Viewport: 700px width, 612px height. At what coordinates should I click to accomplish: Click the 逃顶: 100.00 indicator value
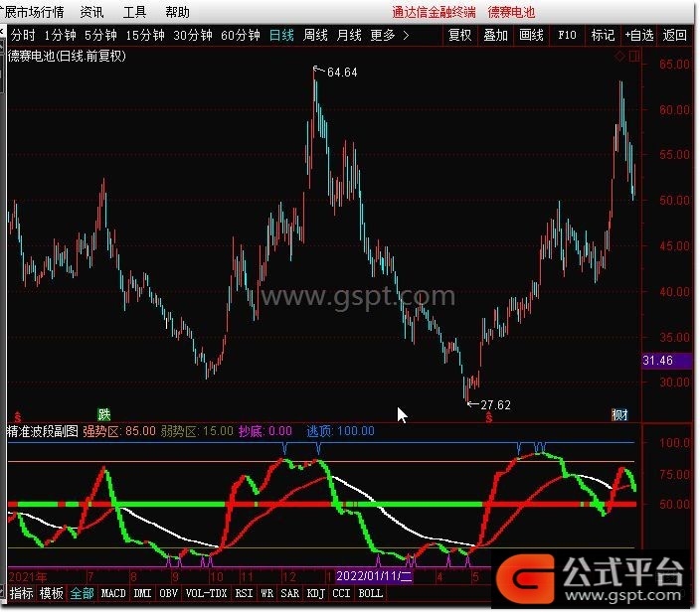pyautogui.click(x=340, y=431)
